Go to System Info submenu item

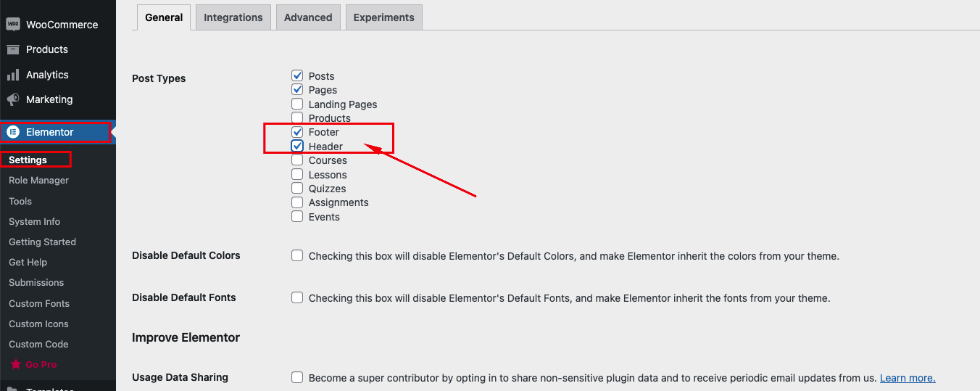[x=35, y=221]
